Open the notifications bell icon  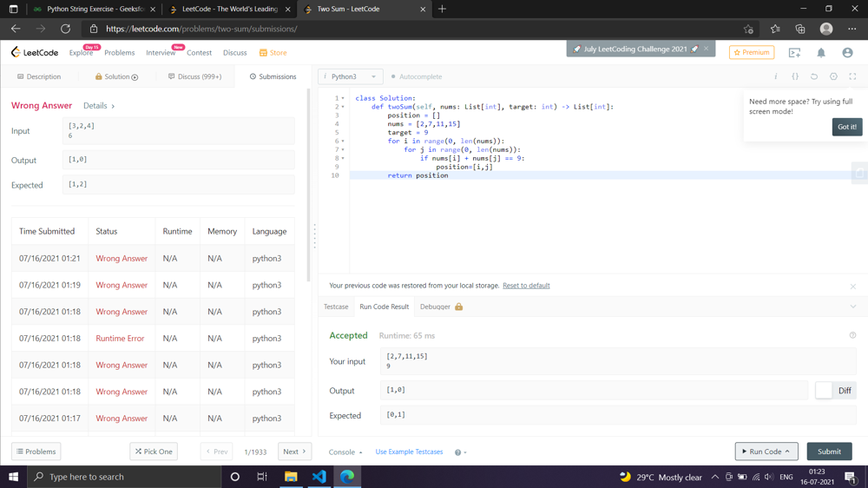click(x=821, y=53)
